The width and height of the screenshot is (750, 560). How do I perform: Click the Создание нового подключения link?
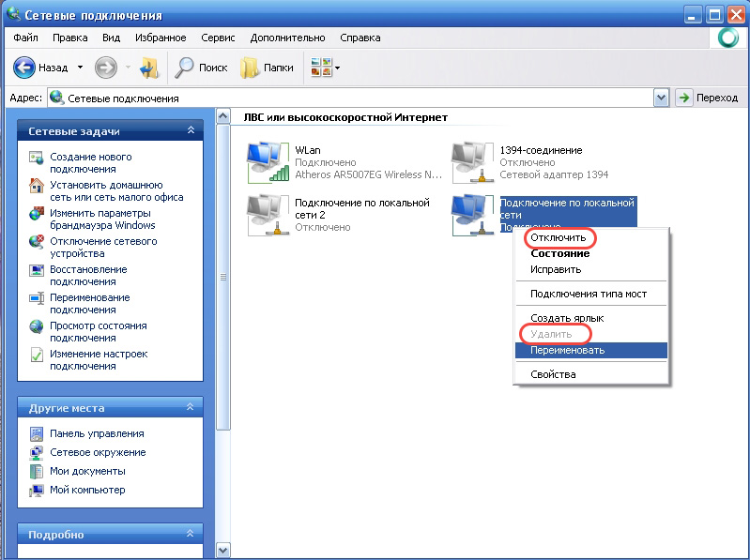(x=90, y=163)
